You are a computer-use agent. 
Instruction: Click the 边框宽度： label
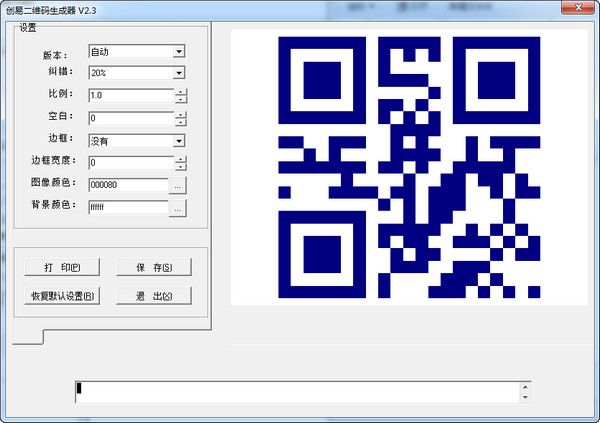53,160
